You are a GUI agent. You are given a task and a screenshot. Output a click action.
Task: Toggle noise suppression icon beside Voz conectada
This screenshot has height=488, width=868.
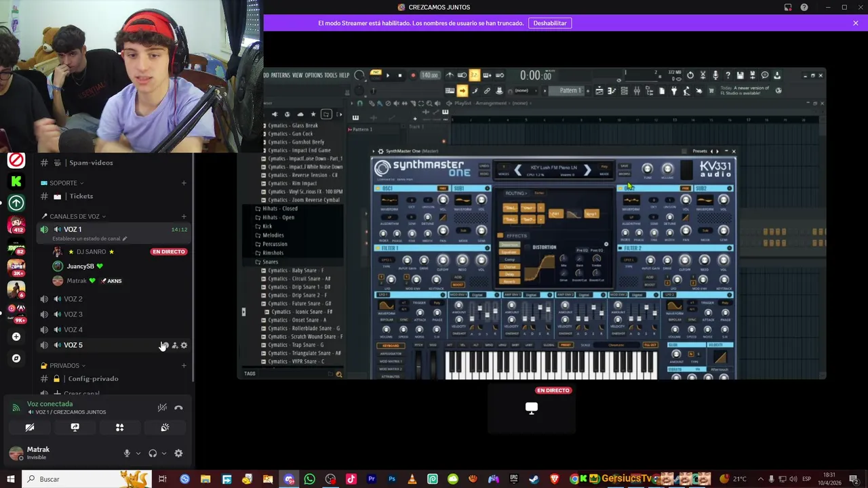(x=162, y=408)
